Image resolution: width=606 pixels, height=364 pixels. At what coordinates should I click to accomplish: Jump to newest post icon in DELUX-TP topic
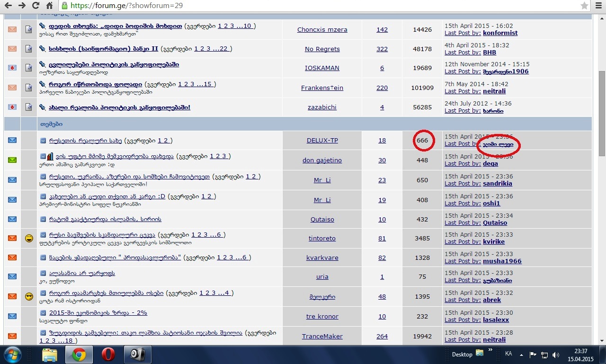pos(43,141)
